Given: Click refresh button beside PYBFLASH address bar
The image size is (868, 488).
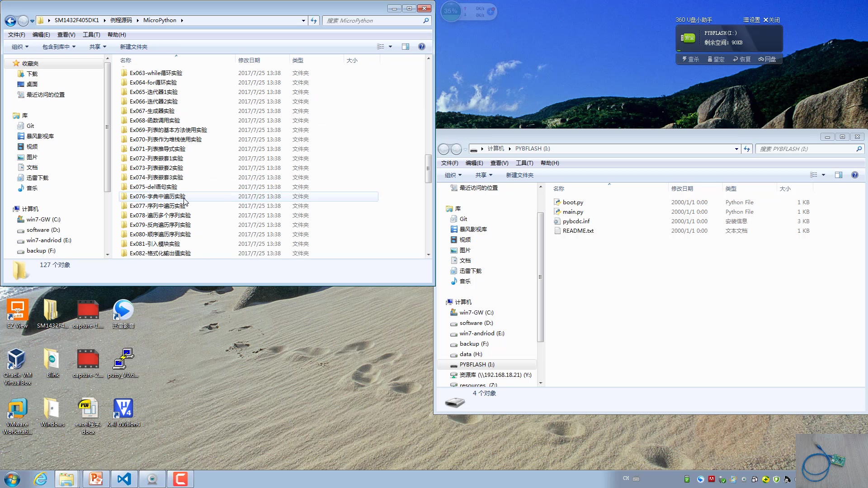Looking at the screenshot, I should [x=747, y=149].
